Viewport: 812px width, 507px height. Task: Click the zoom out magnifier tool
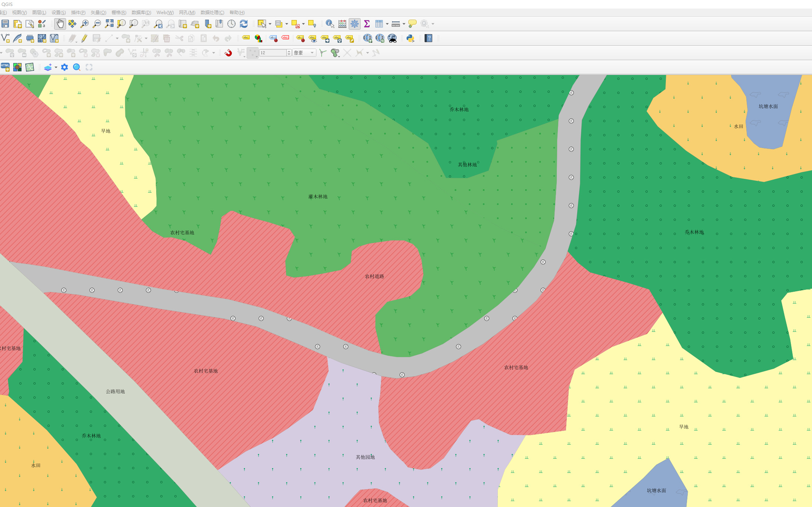(97, 24)
